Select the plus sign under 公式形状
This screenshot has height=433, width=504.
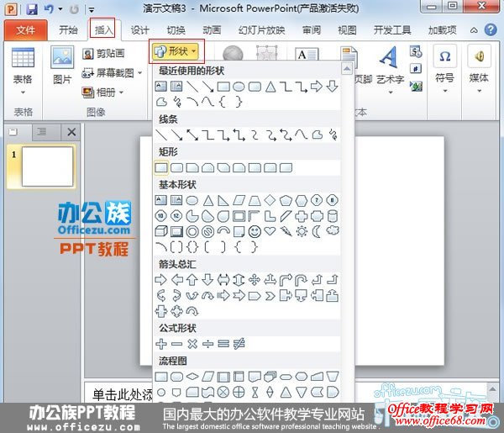pyautogui.click(x=161, y=344)
